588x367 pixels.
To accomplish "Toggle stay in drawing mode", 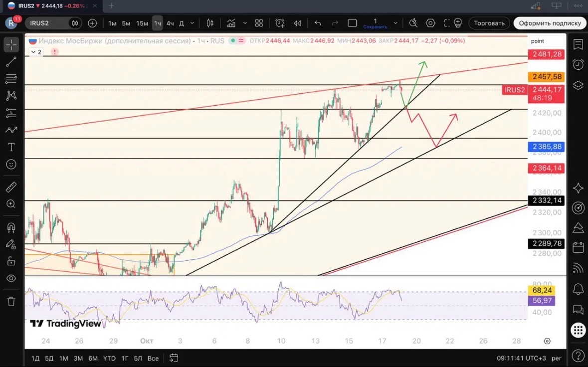I will 11,244.
